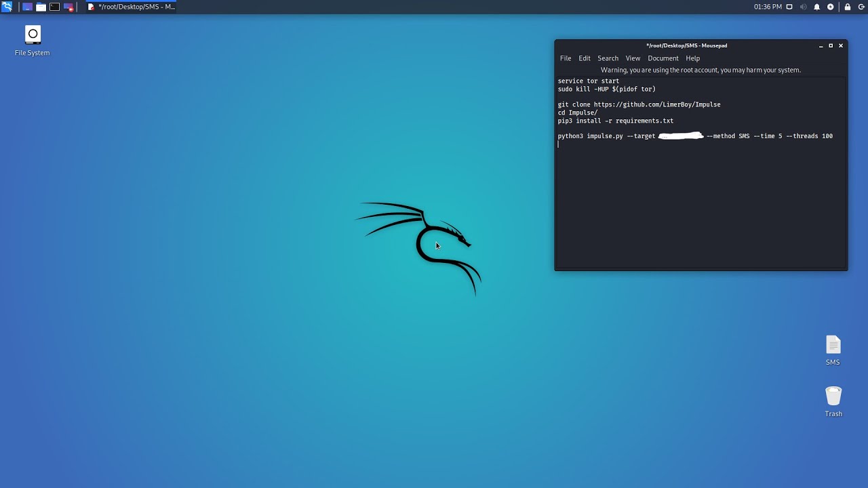This screenshot has height=488, width=868.
Task: Click the show desktop panel icon
Action: (27, 7)
